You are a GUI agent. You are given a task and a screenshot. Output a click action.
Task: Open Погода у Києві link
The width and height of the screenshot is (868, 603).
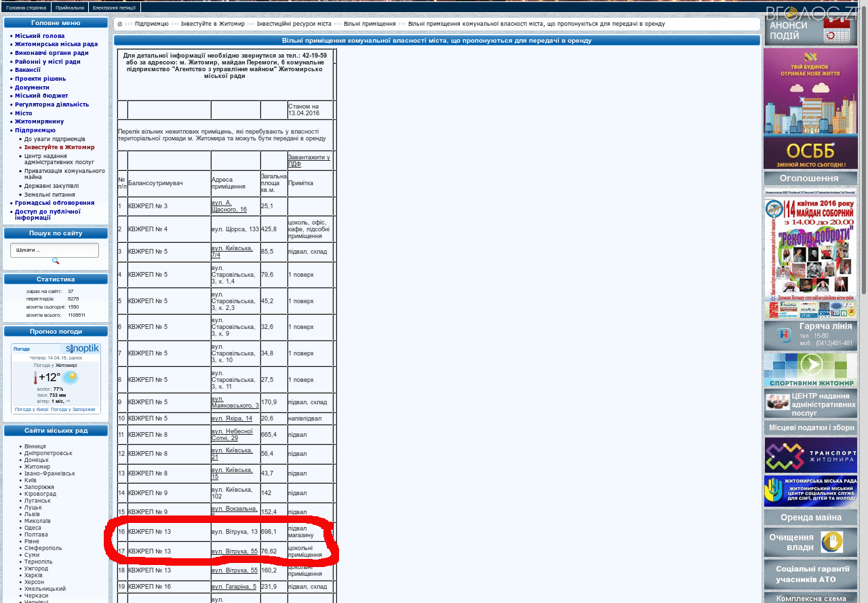(x=31, y=409)
